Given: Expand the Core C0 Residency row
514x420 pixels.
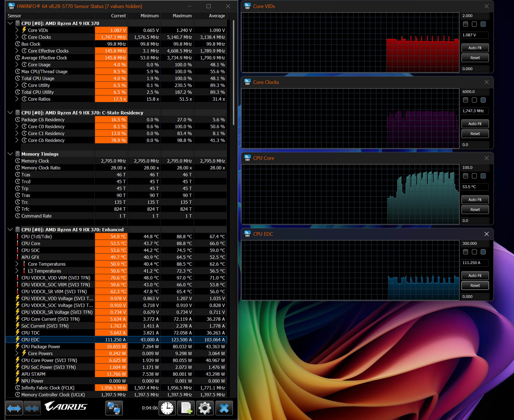Looking at the screenshot, I should coord(17,126).
